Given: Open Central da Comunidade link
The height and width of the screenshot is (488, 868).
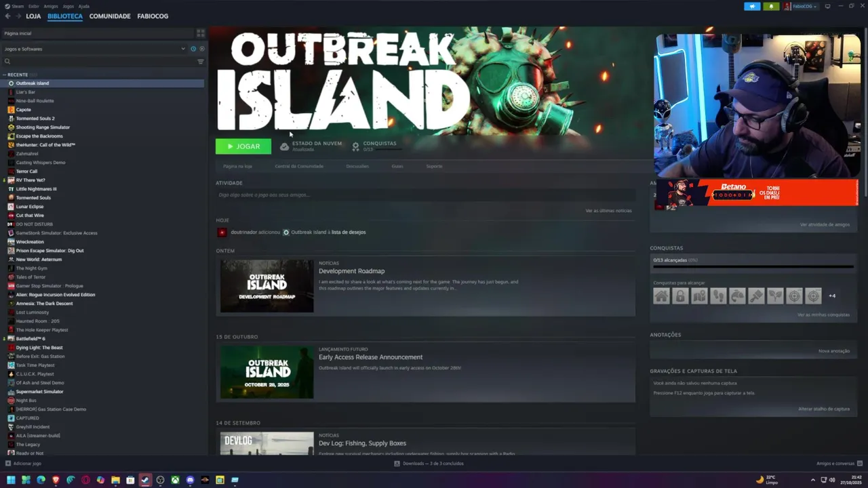Looking at the screenshot, I should [x=299, y=166].
